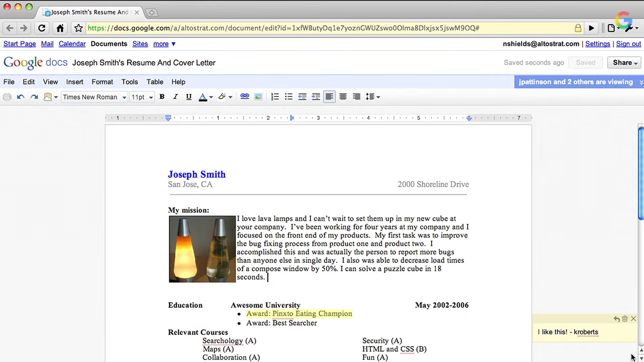Click the Sign out link
The image size is (644, 362).
point(628,44)
